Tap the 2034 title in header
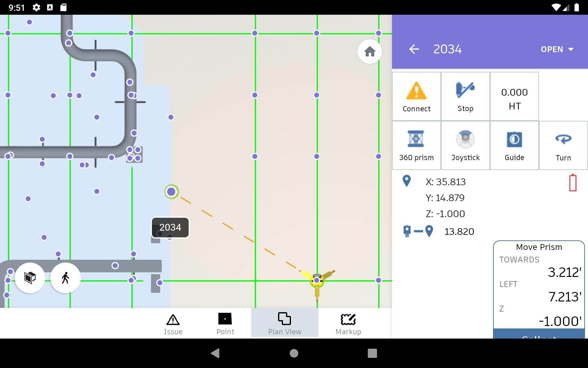 [447, 49]
